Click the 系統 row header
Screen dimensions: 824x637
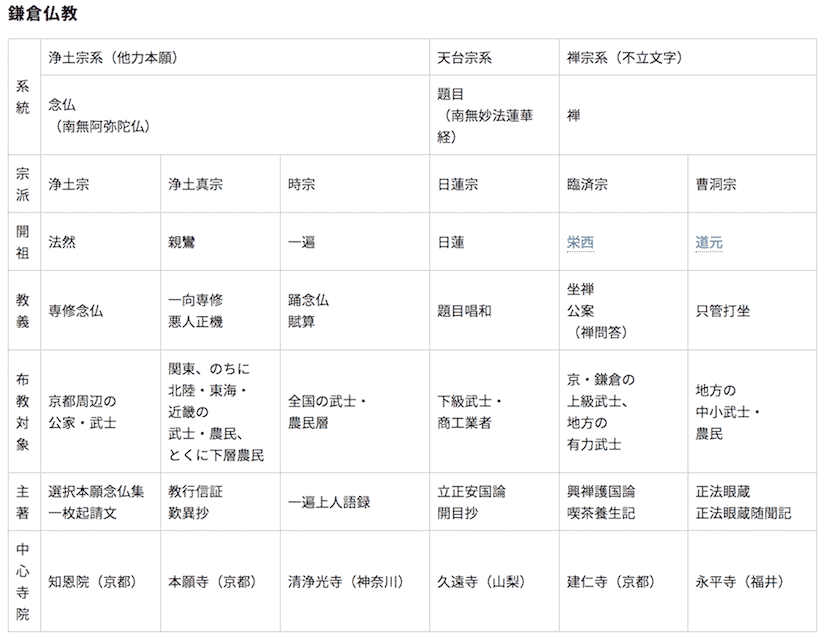(24, 97)
